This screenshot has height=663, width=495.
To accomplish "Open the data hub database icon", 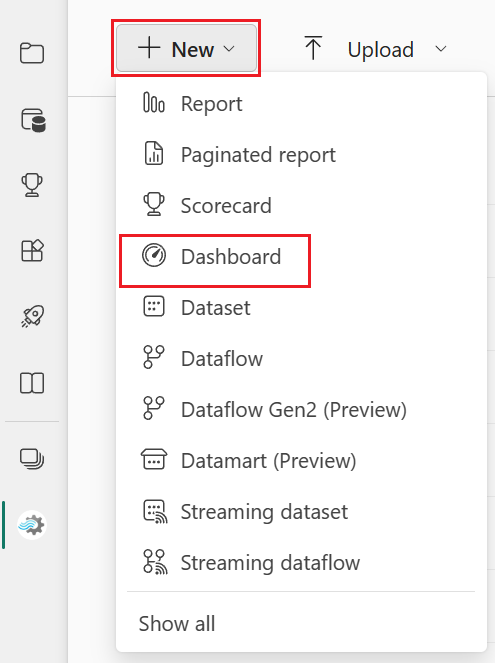I will click(33, 120).
